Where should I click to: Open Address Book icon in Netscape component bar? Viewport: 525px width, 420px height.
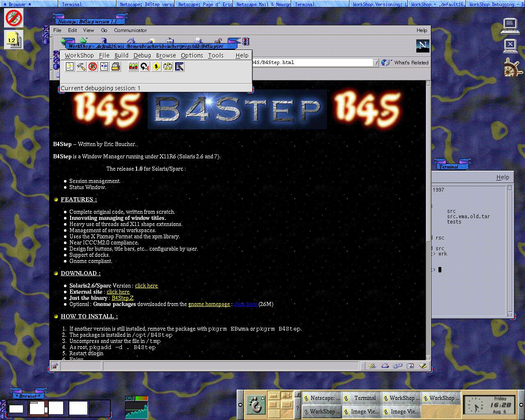pos(410,366)
